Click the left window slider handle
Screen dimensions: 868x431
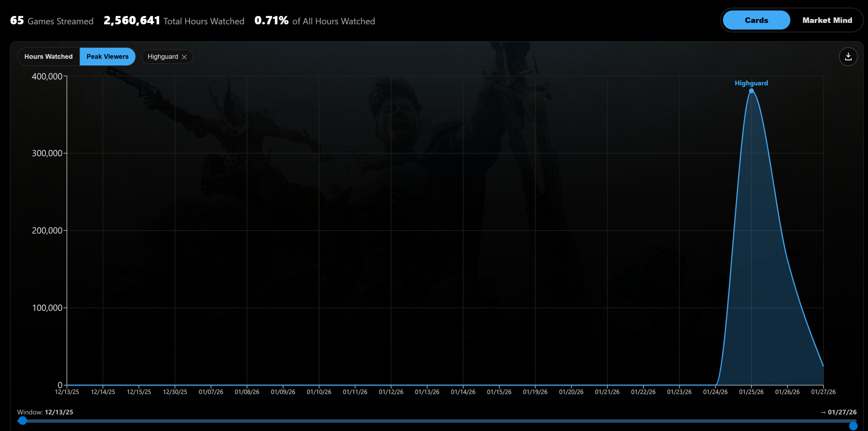click(23, 421)
